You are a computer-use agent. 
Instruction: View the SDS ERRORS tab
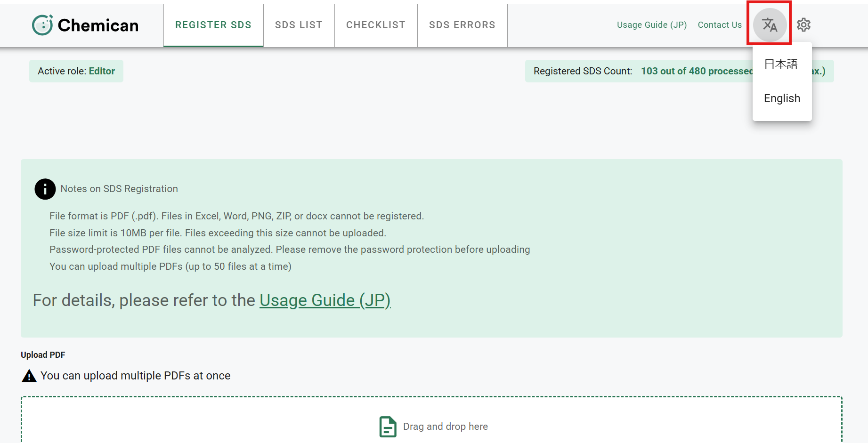pos(462,25)
